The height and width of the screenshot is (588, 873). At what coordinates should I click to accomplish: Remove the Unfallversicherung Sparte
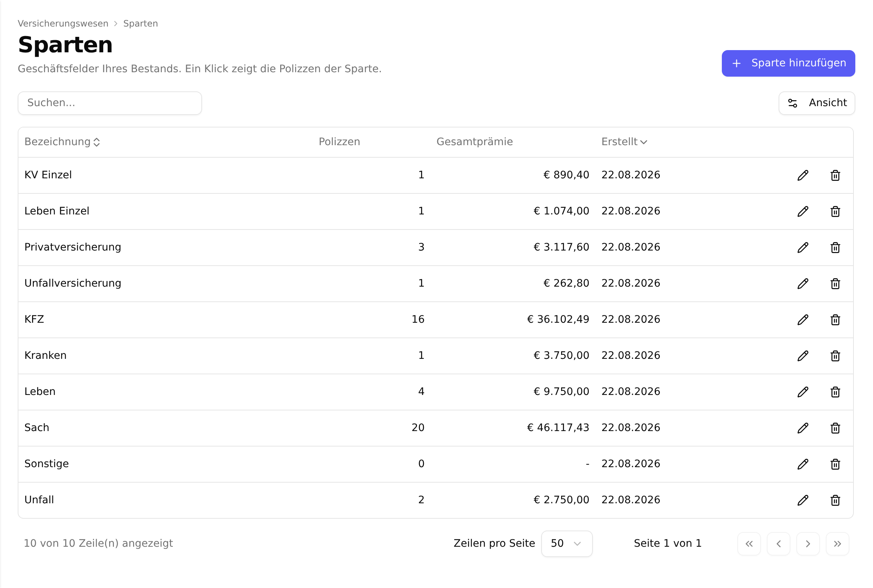[x=835, y=284]
